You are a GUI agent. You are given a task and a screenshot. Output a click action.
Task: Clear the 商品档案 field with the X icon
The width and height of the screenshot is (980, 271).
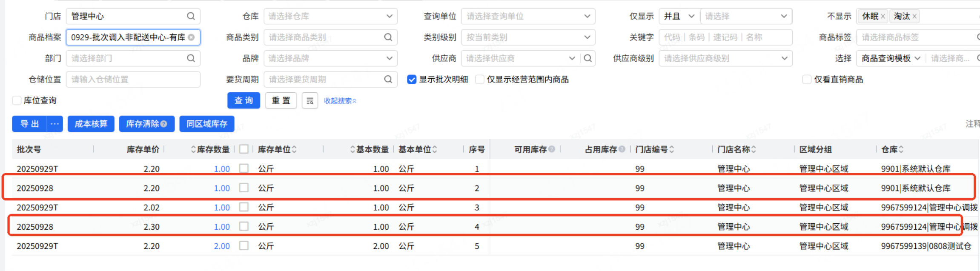(x=192, y=37)
